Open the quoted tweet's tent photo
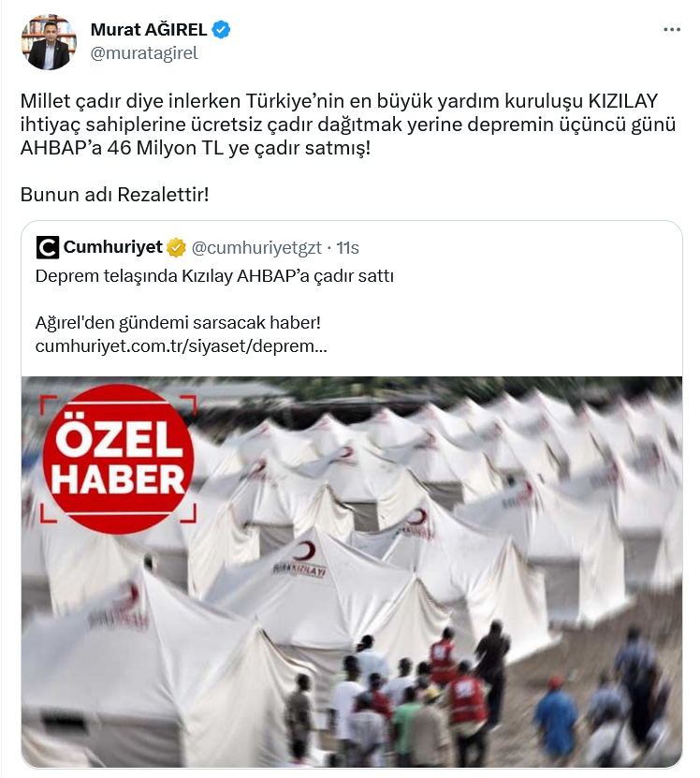 click(x=351, y=572)
